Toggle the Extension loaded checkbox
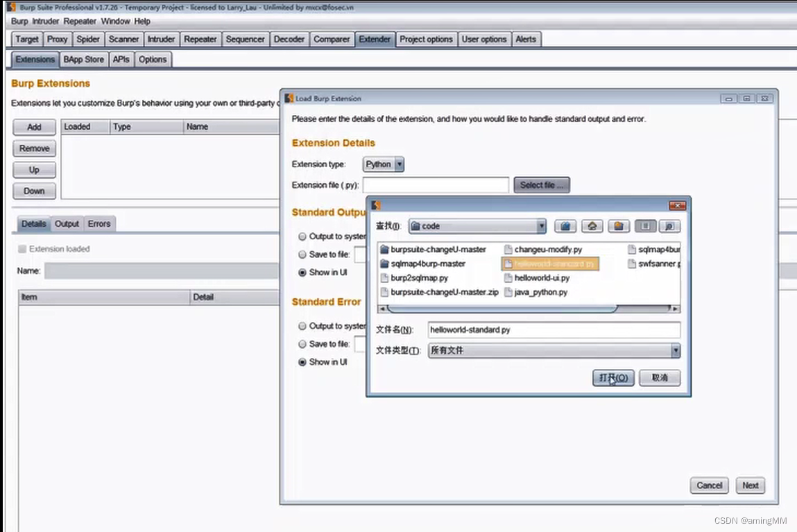797x532 pixels. click(22, 249)
